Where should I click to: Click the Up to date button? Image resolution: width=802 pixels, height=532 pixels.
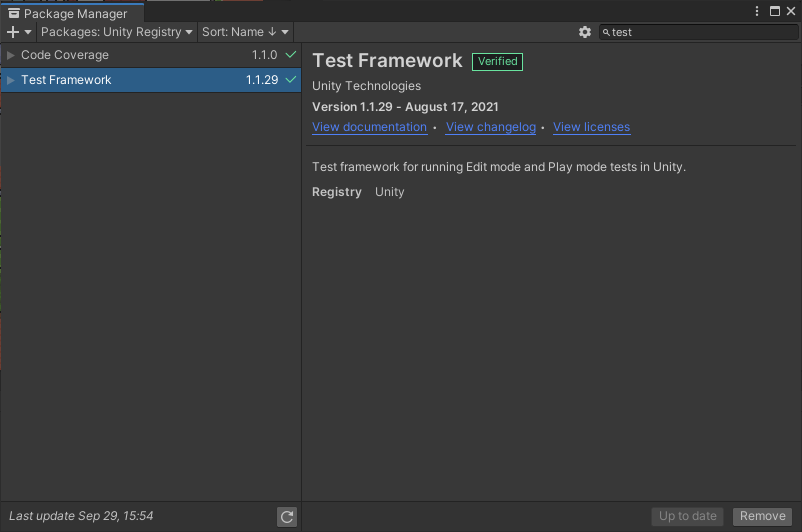click(687, 516)
